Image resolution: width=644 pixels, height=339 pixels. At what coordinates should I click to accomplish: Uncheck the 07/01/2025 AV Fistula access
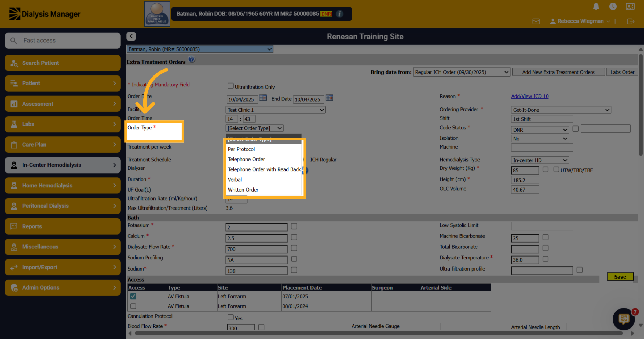tap(133, 296)
